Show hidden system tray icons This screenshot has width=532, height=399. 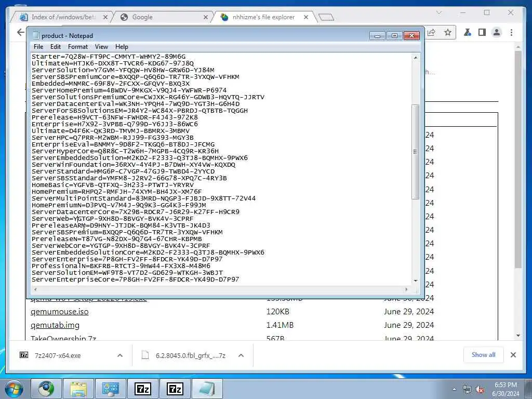click(x=454, y=390)
